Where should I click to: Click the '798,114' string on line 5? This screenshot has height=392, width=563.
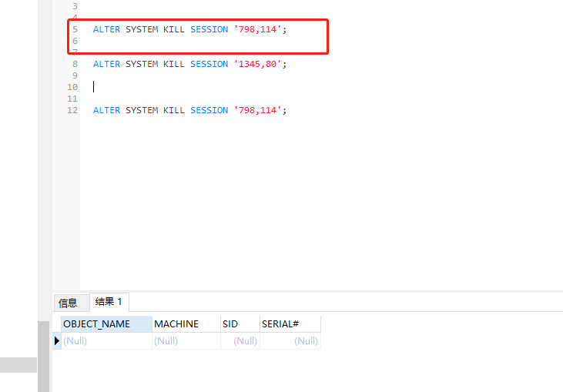(257, 29)
